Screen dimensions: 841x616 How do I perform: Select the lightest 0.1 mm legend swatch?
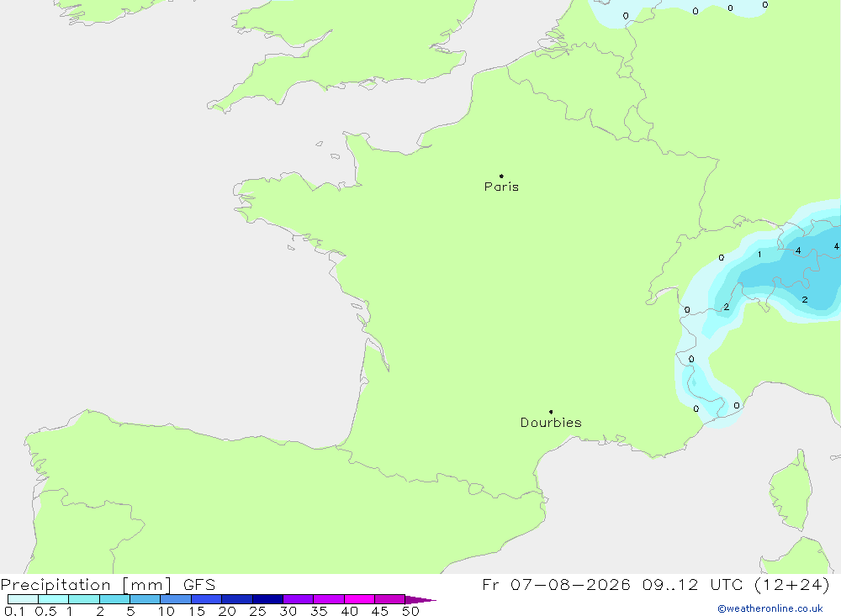pos(23,599)
